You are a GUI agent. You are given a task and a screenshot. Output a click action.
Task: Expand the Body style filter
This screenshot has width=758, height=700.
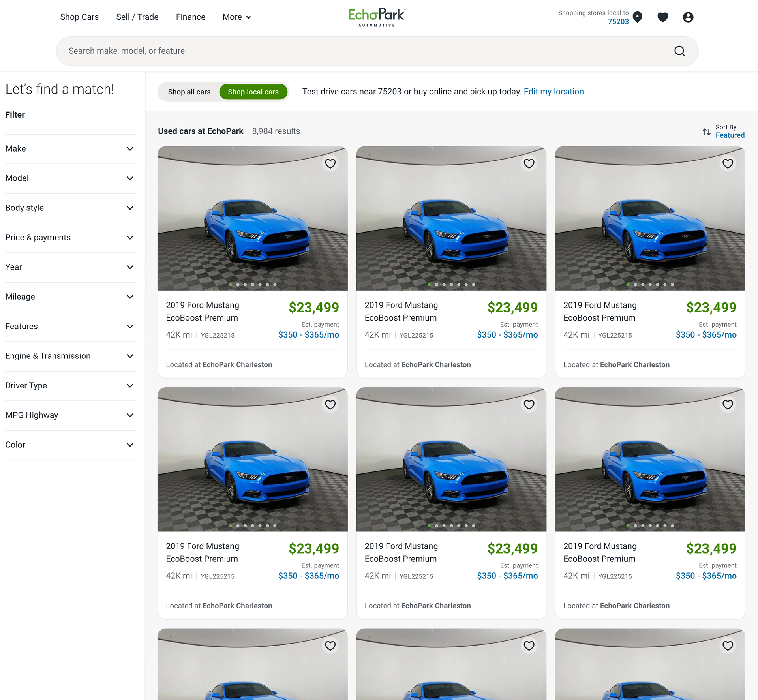point(71,208)
